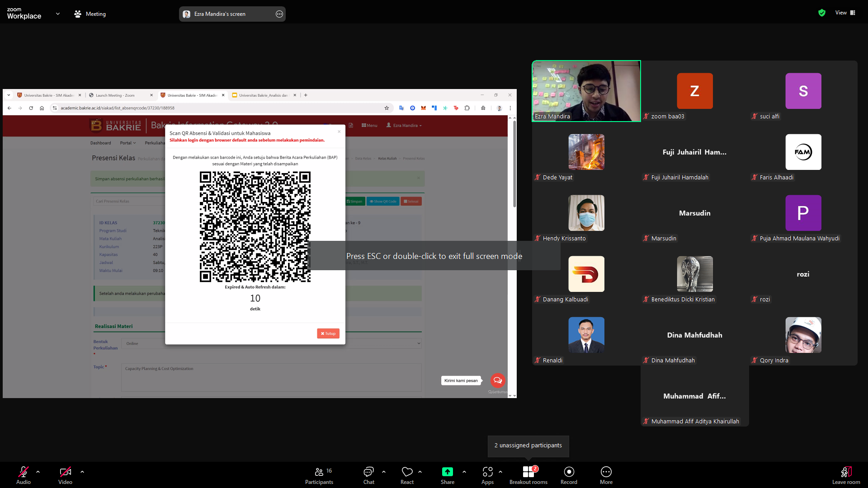Click the Cari Presensi Kelas search field
This screenshot has width=868, height=488.
130,202
